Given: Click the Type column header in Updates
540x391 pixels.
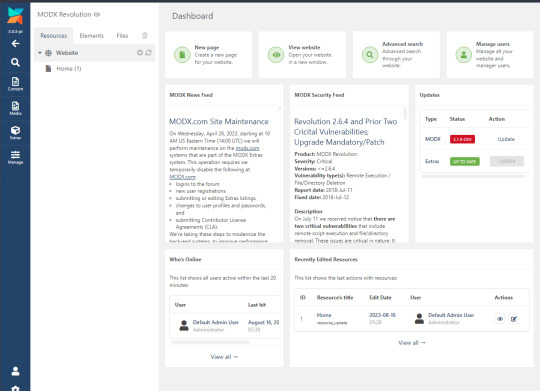Looking at the screenshot, I should (x=431, y=119).
